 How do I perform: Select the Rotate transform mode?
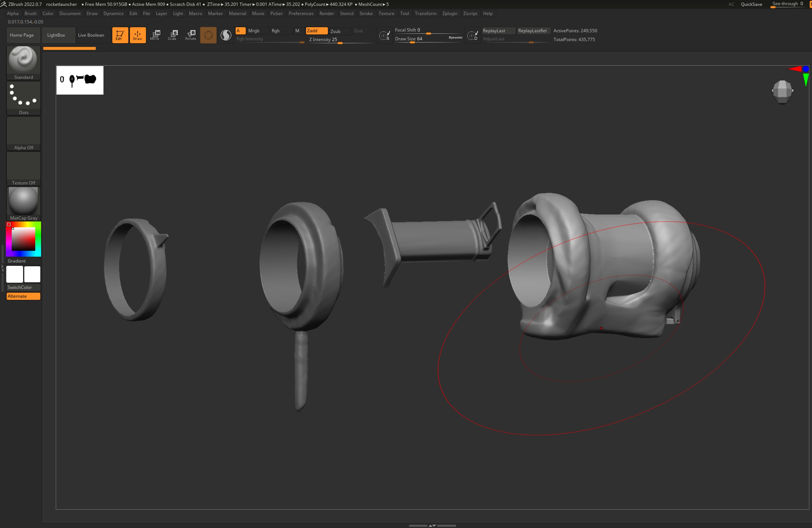coord(191,35)
